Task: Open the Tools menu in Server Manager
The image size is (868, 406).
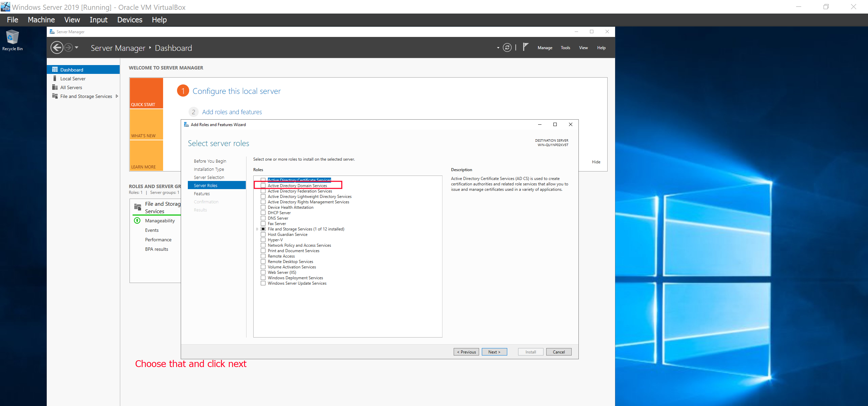Action: pos(565,48)
